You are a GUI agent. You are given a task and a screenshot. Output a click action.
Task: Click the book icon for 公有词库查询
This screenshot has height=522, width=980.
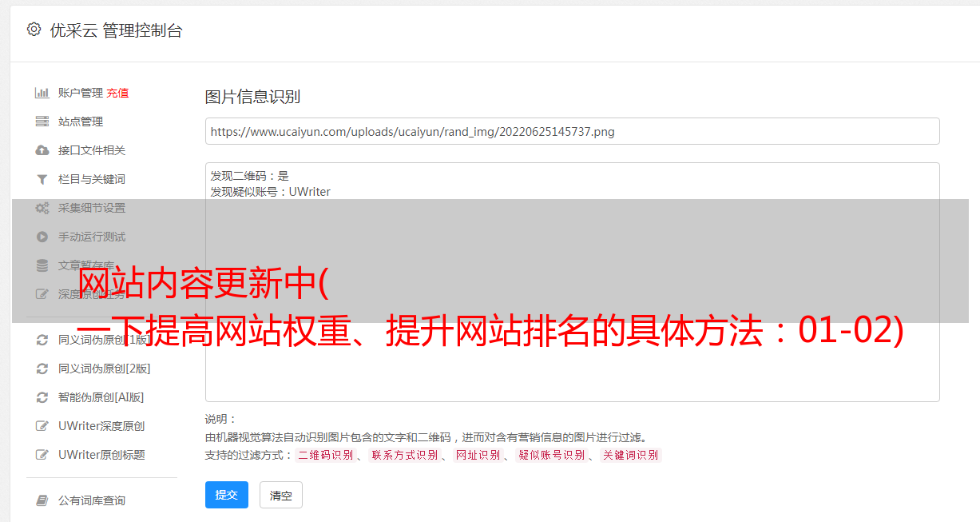point(42,500)
